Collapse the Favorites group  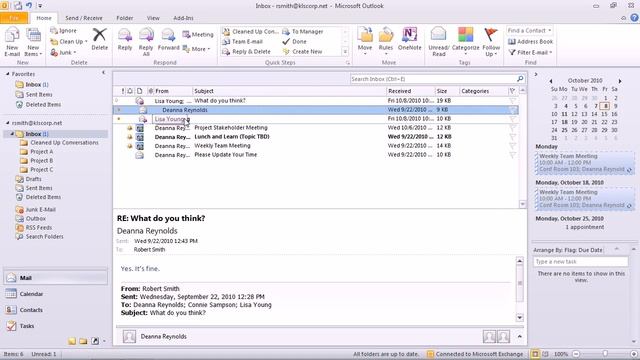(x=7, y=74)
